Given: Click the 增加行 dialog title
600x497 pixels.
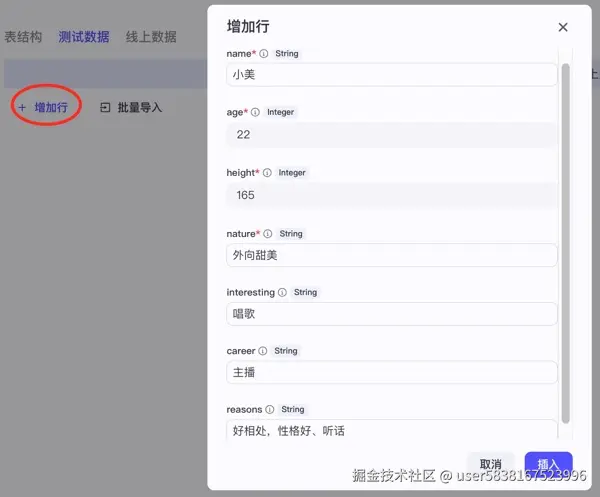Looking at the screenshot, I should point(248,26).
